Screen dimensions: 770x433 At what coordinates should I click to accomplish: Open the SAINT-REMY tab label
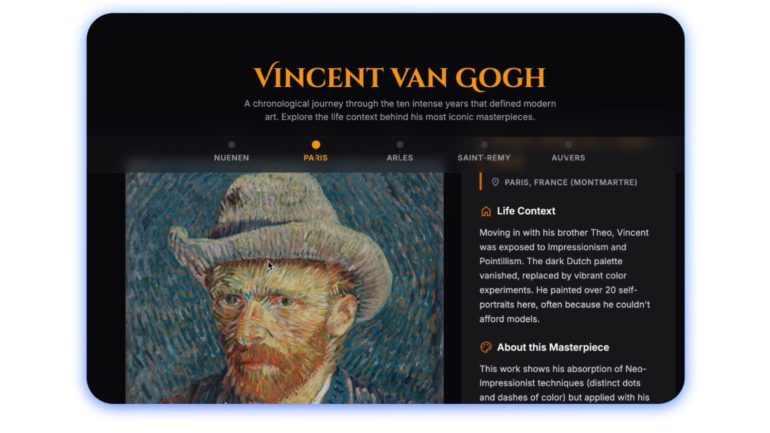pos(484,158)
